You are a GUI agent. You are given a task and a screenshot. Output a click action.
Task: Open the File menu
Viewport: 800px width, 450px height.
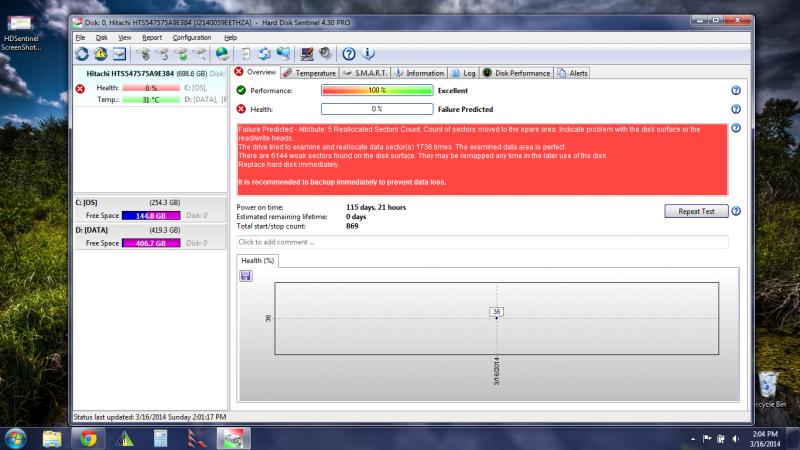pos(81,38)
